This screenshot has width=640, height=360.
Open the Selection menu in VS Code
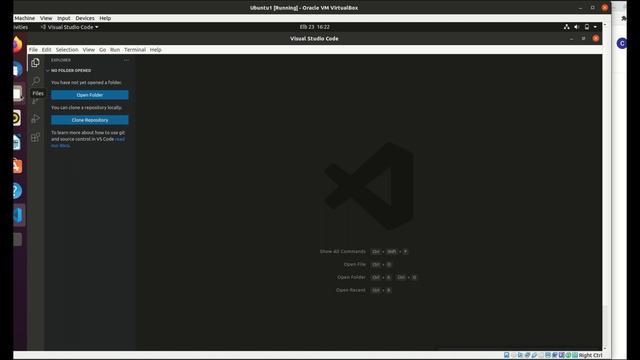tap(67, 50)
